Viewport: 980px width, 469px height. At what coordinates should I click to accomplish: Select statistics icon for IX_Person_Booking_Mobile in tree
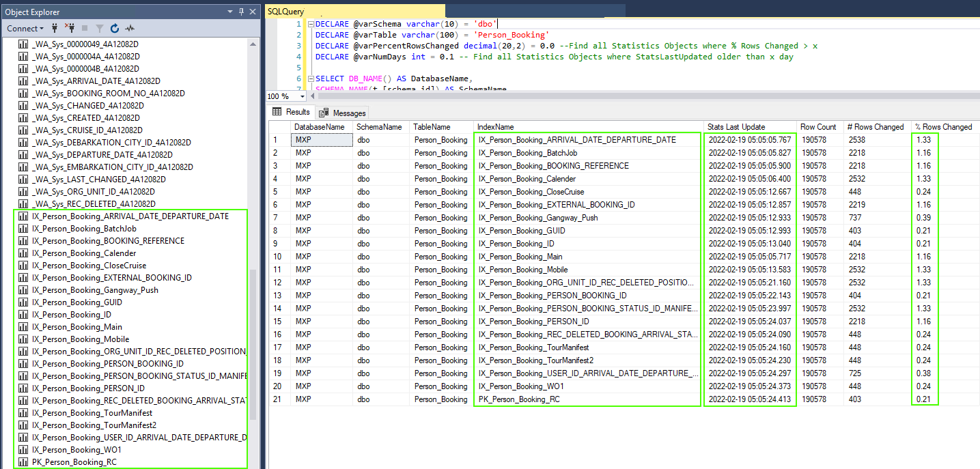tap(23, 339)
